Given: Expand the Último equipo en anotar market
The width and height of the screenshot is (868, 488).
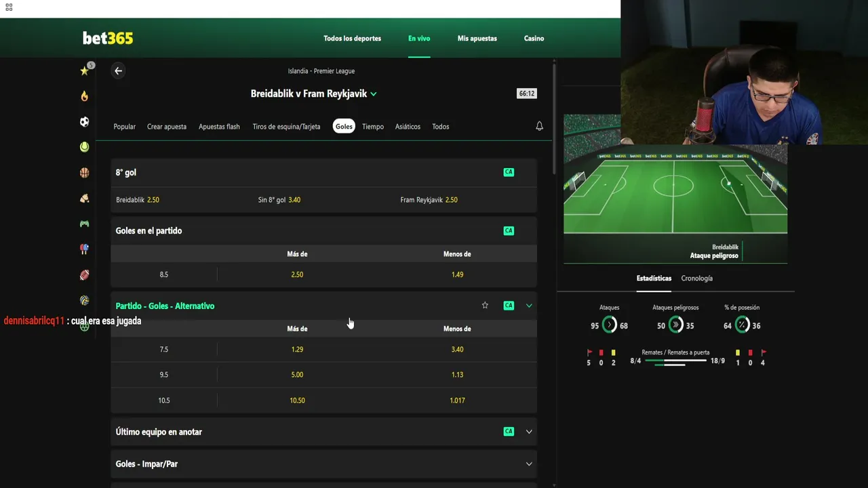Looking at the screenshot, I should pyautogui.click(x=529, y=432).
